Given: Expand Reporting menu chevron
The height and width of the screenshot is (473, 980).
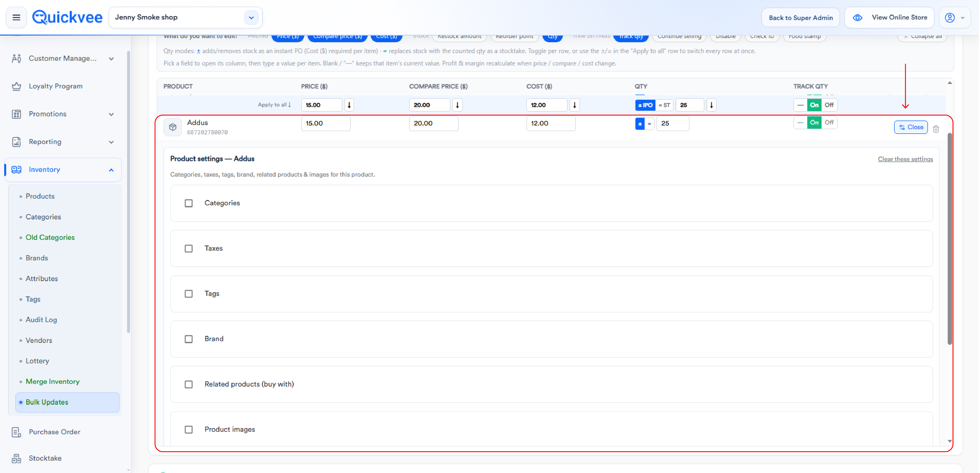Looking at the screenshot, I should pos(111,142).
